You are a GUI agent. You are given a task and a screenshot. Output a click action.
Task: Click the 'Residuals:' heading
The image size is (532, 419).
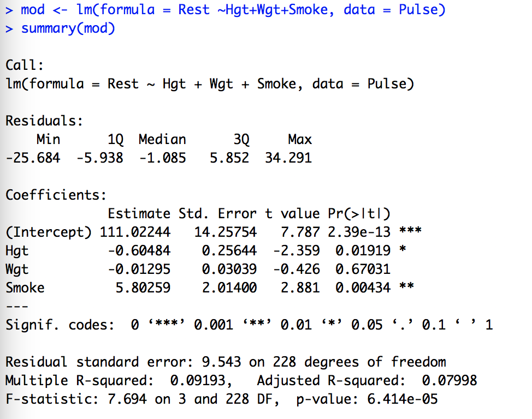[44, 121]
